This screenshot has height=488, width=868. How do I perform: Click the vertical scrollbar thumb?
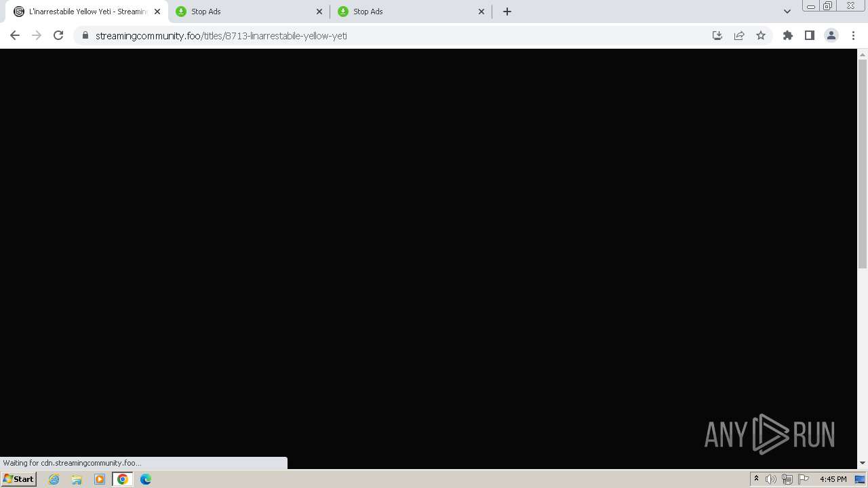[x=863, y=163]
